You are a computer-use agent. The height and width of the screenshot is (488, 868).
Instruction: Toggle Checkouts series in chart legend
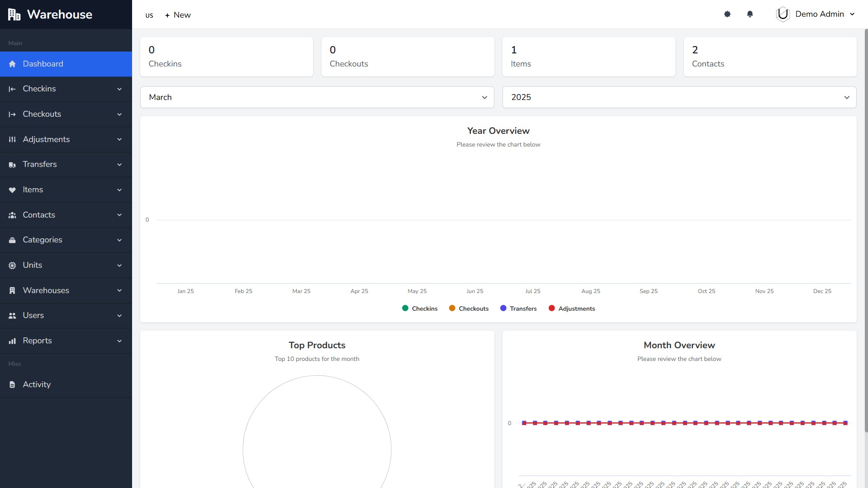[469, 308]
